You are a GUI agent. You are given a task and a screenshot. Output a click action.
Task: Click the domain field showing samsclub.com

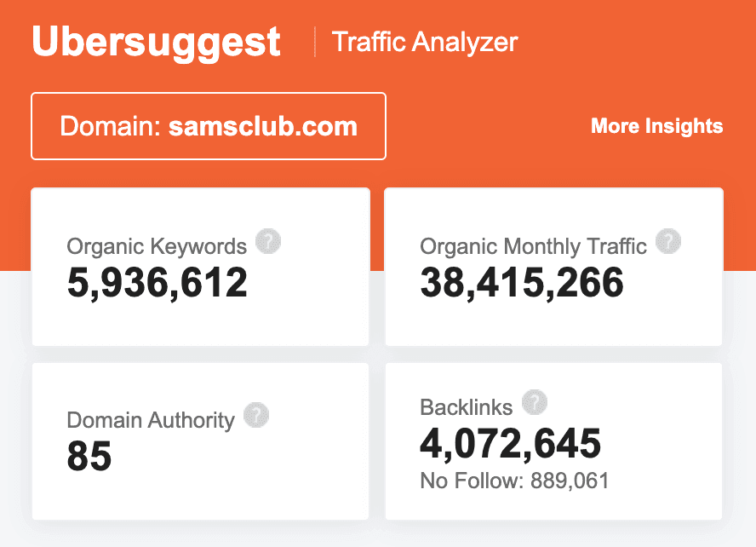point(208,126)
